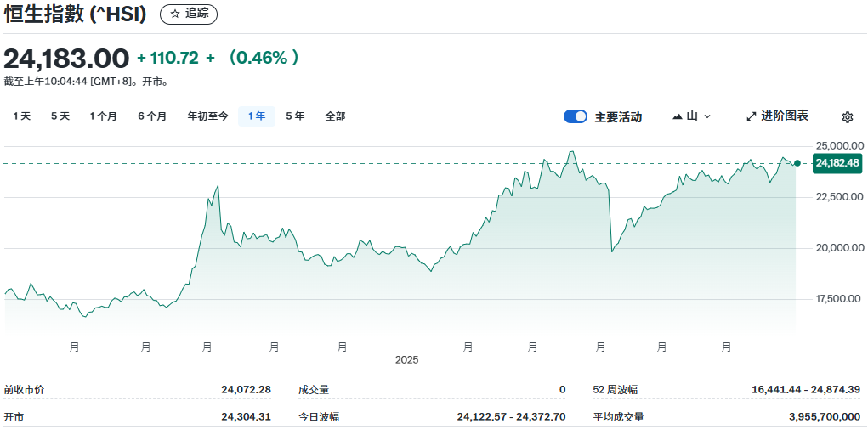Image resolution: width=868 pixels, height=429 pixels.
Task: Click the market time status text
Action: point(87,82)
